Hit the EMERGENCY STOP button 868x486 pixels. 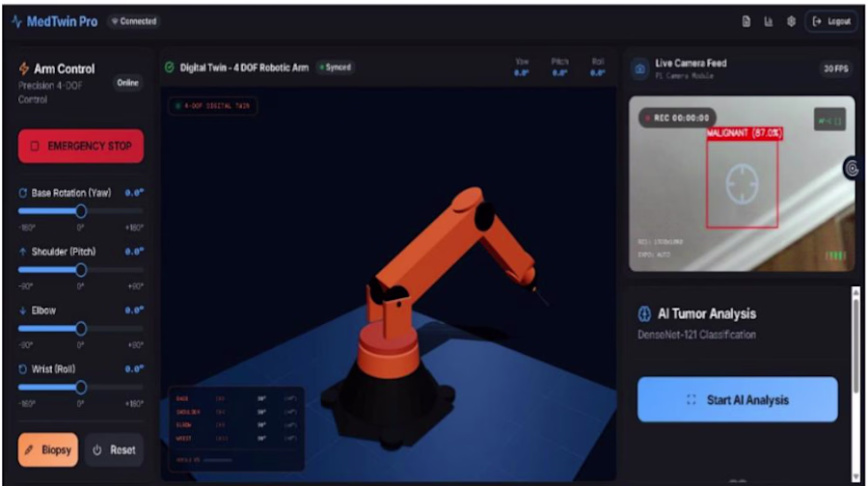(x=81, y=147)
